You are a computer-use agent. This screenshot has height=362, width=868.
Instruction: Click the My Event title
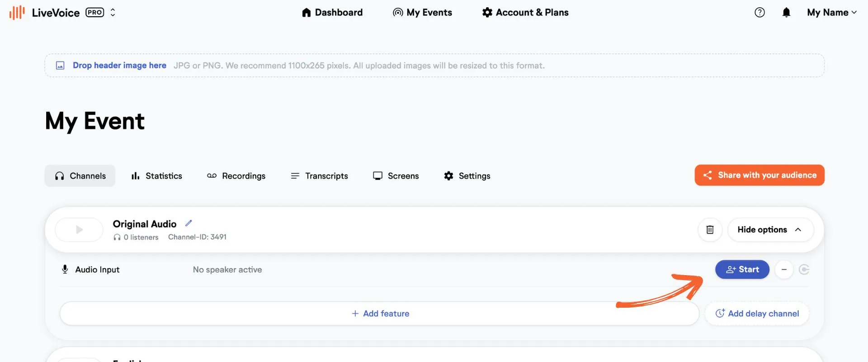[x=95, y=121]
